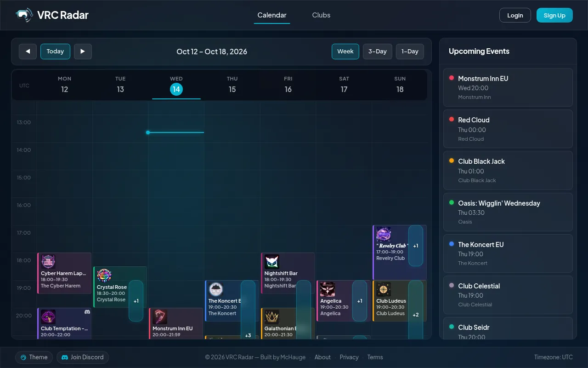Screen dimensions: 588x368
Task: Switch to 3-Day view
Action: (378, 52)
